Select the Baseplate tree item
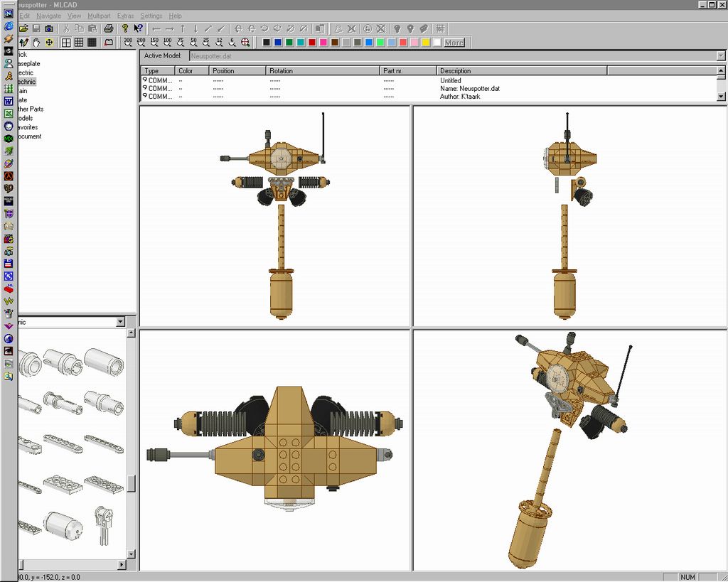 click(x=28, y=63)
